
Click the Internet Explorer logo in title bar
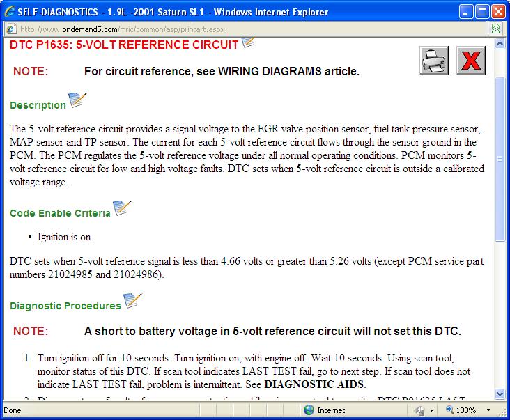click(10, 12)
